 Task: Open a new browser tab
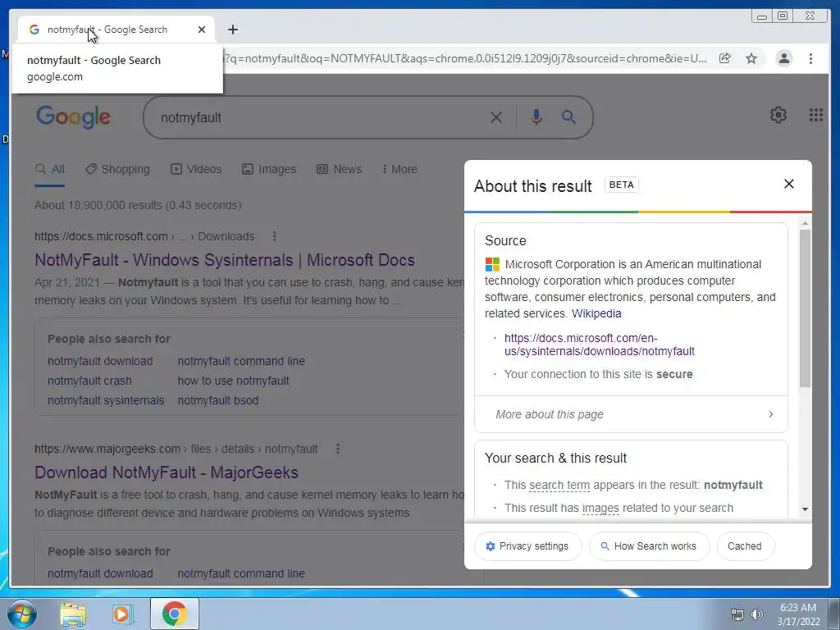click(x=232, y=30)
